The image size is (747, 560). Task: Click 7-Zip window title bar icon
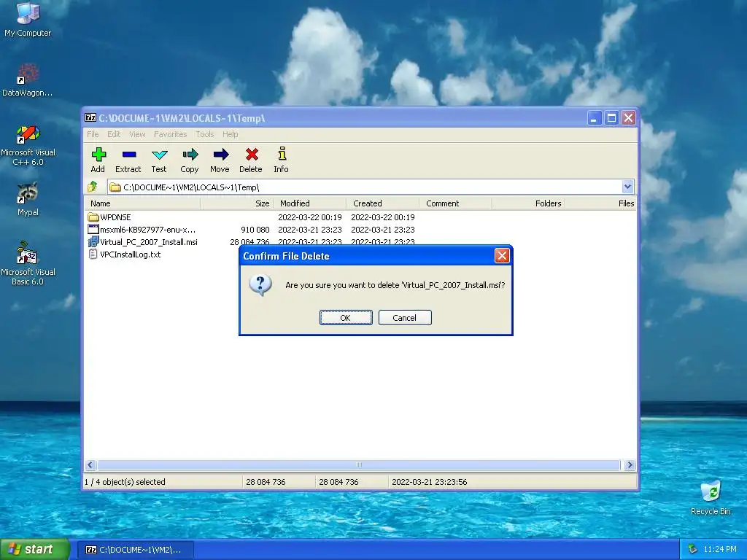click(90, 117)
